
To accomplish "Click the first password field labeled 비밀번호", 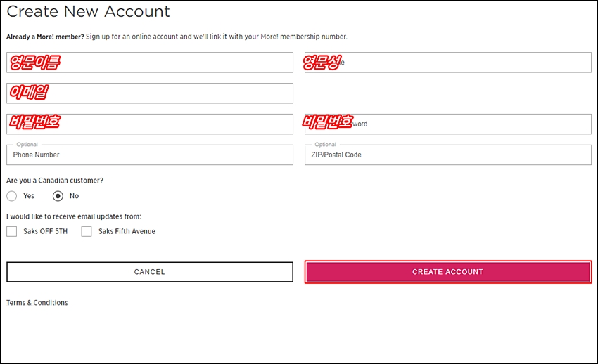I will point(149,124).
